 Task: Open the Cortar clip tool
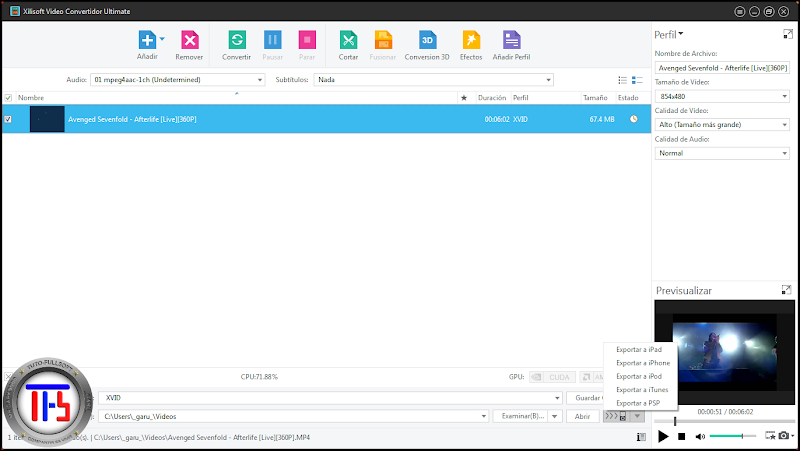(x=348, y=40)
